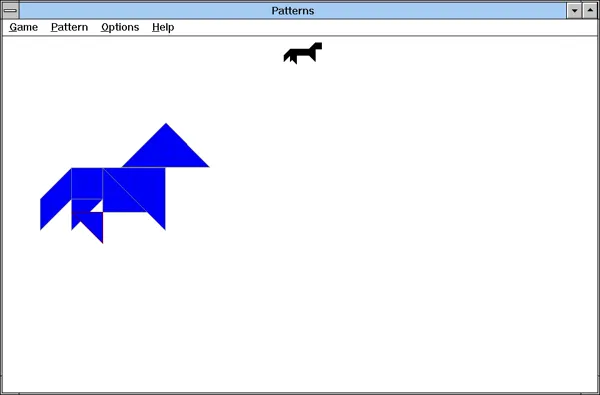Open the Pattern menu
Viewport: 600px width, 395px height.
pyautogui.click(x=69, y=27)
